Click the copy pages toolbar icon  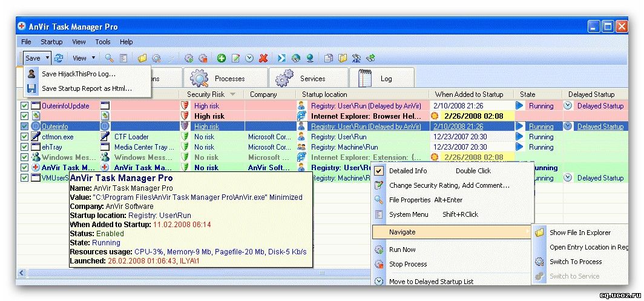329,58
